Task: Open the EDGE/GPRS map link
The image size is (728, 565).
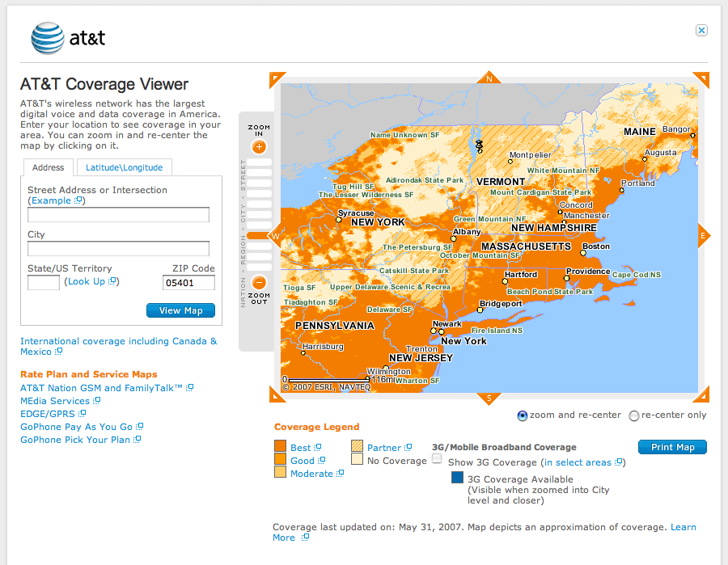Action: click(48, 414)
